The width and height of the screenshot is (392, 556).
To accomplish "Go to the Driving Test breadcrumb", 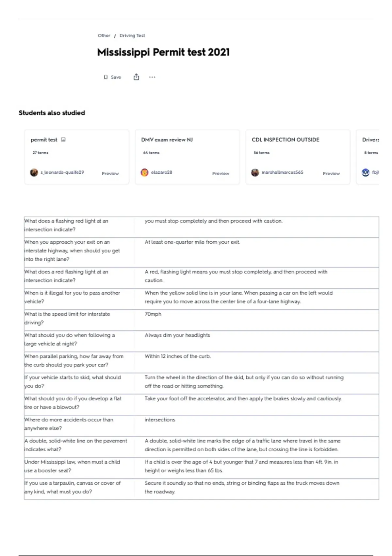I will click(132, 36).
